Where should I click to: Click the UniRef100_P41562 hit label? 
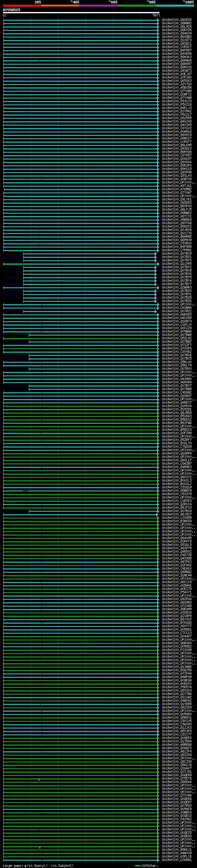click(x=176, y=819)
